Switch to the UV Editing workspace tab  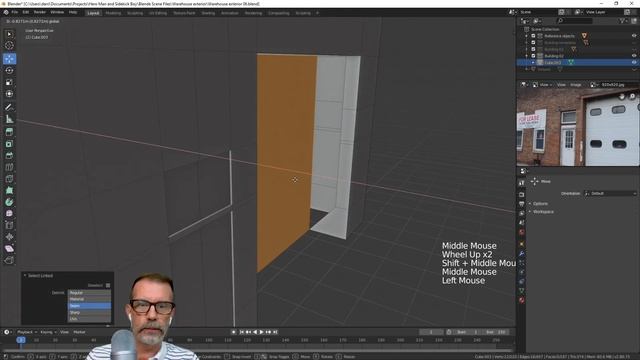(x=158, y=13)
